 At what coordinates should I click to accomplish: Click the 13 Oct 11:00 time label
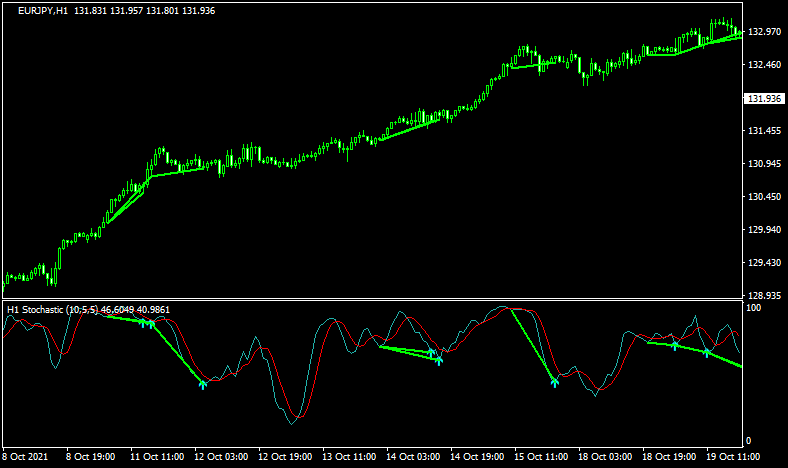(350, 456)
